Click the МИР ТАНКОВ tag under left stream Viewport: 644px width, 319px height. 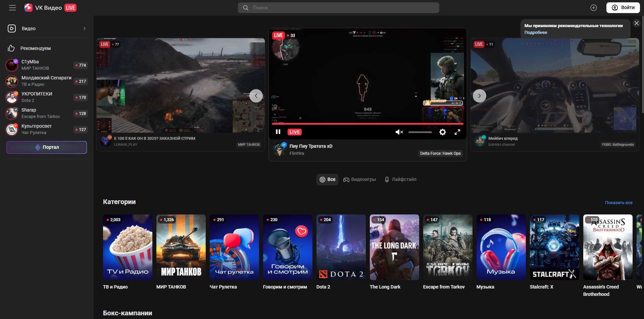point(249,145)
